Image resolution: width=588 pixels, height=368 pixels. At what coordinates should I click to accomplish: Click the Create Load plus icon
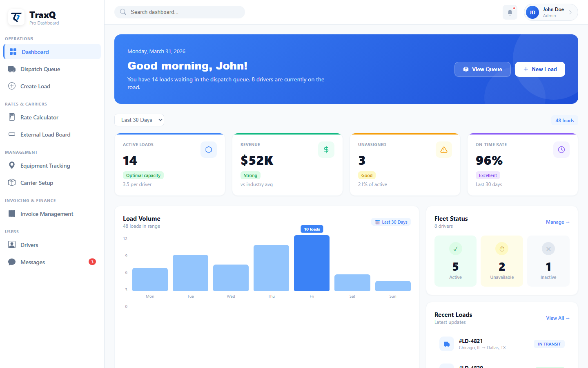tap(12, 86)
